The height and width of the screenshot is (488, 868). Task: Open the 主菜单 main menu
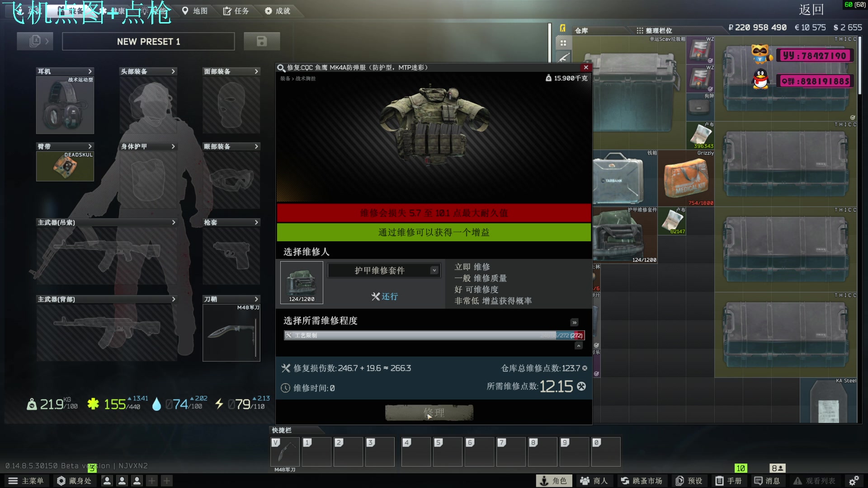click(x=26, y=481)
